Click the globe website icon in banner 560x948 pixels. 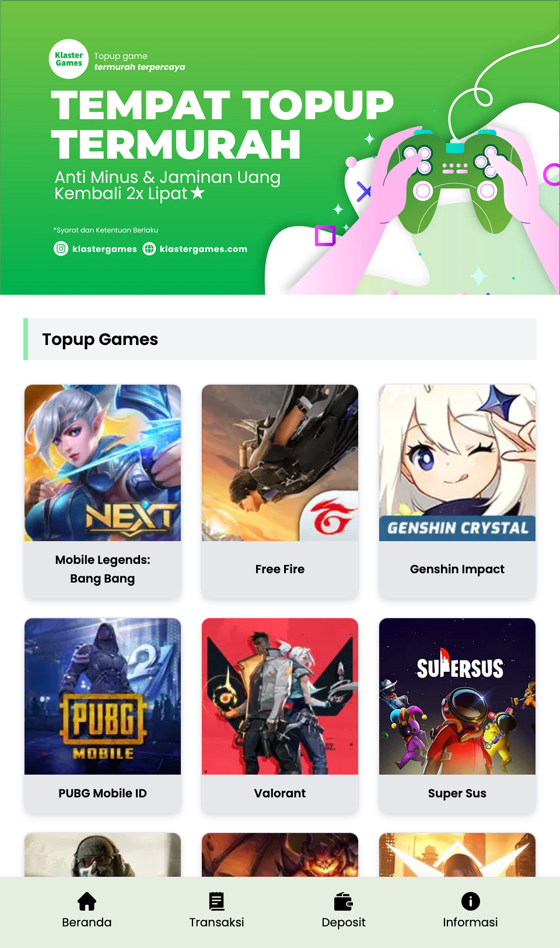(149, 249)
